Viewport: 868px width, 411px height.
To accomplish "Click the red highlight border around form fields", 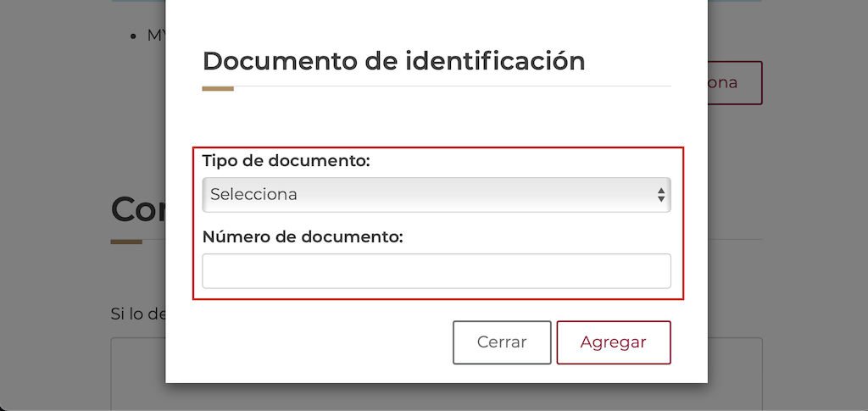I will click(x=438, y=147).
